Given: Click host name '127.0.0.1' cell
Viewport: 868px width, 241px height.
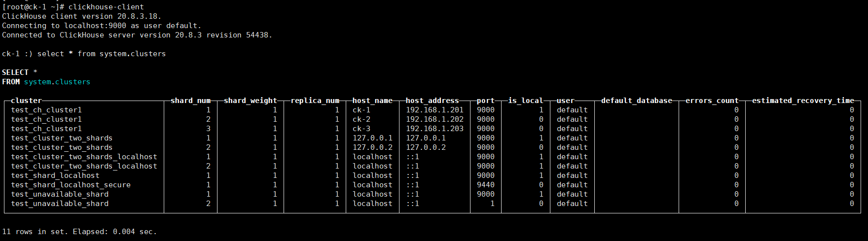Looking at the screenshot, I should coord(372,138).
